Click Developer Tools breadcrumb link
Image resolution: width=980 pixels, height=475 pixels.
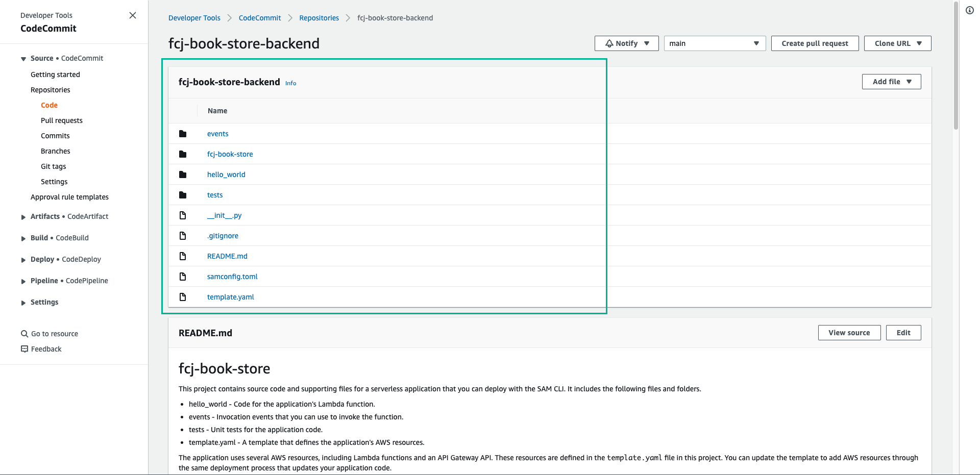click(x=194, y=18)
